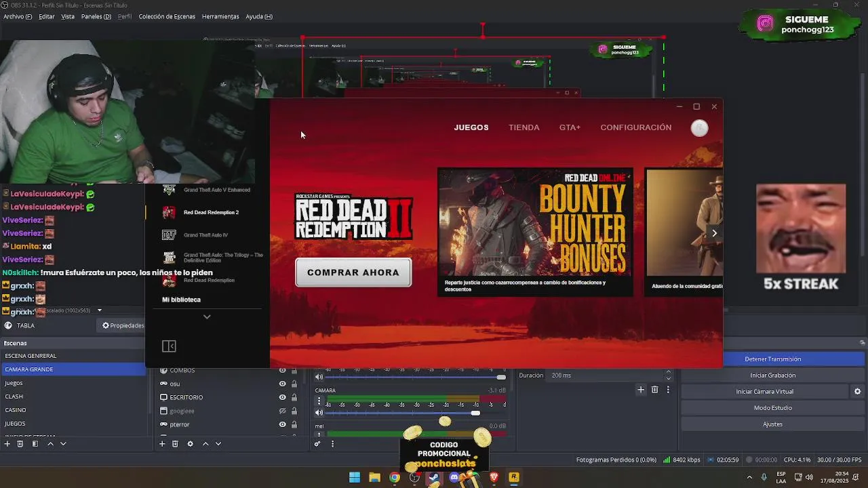This screenshot has width=868, height=488.
Task: Remove the selected source via trash icon
Action: 175,443
